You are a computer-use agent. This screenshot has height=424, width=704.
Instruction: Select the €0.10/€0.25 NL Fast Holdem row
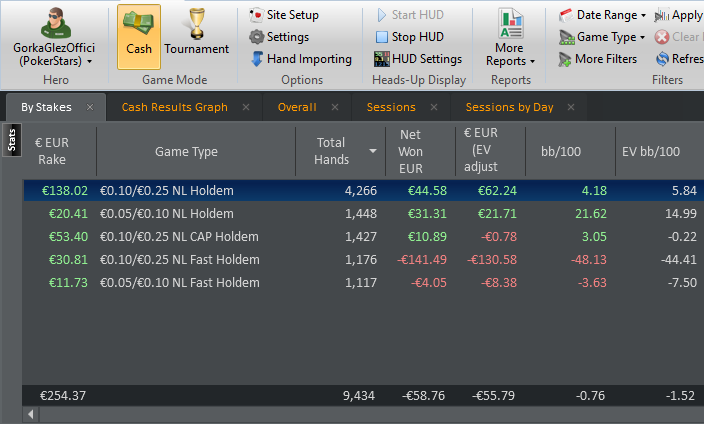363,260
